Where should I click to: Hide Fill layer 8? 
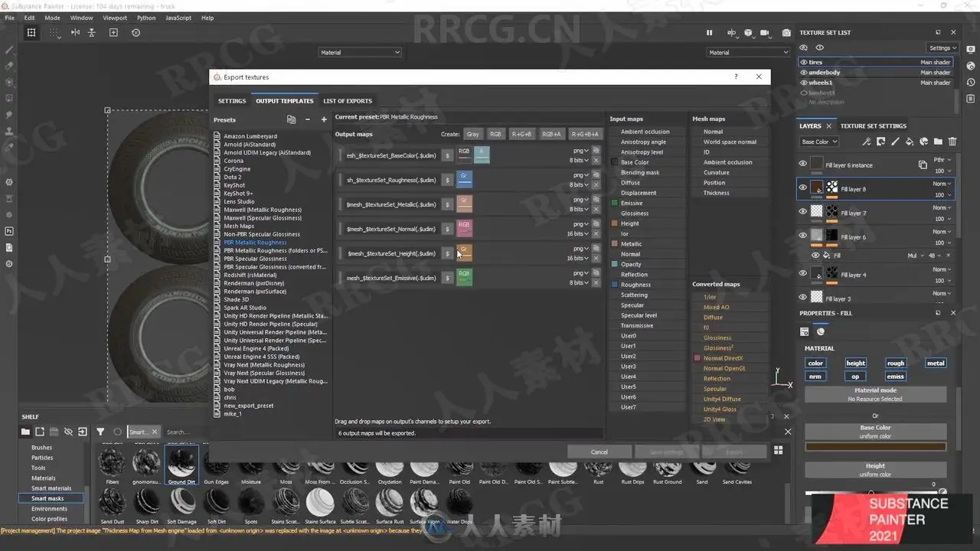point(802,187)
